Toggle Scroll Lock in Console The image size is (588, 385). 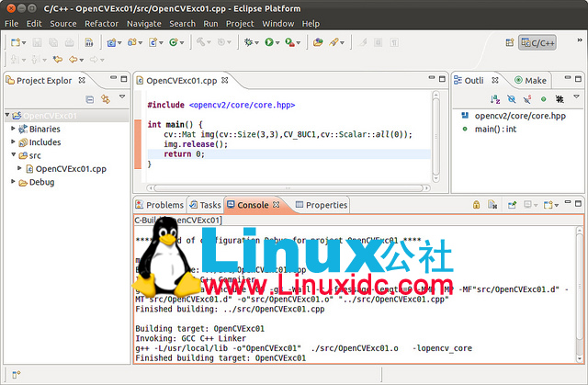tap(476, 205)
